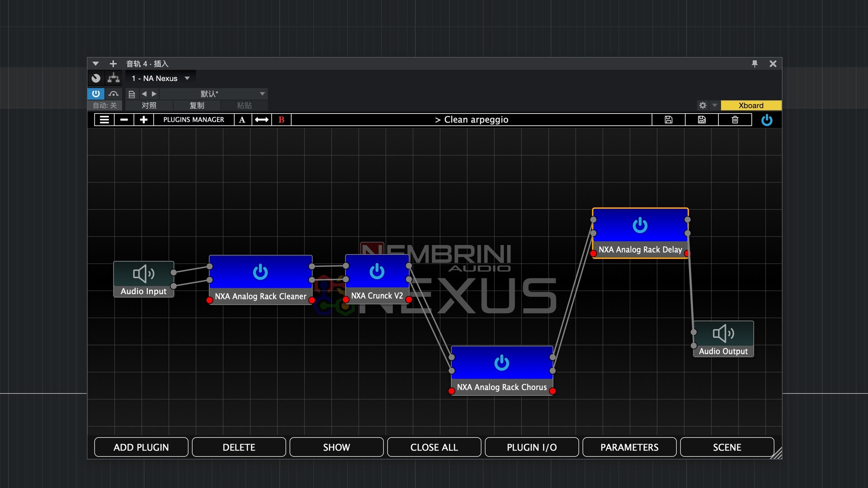Image resolution: width=868 pixels, height=488 pixels.
Task: Click the Xboard yellow field
Action: [x=751, y=105]
